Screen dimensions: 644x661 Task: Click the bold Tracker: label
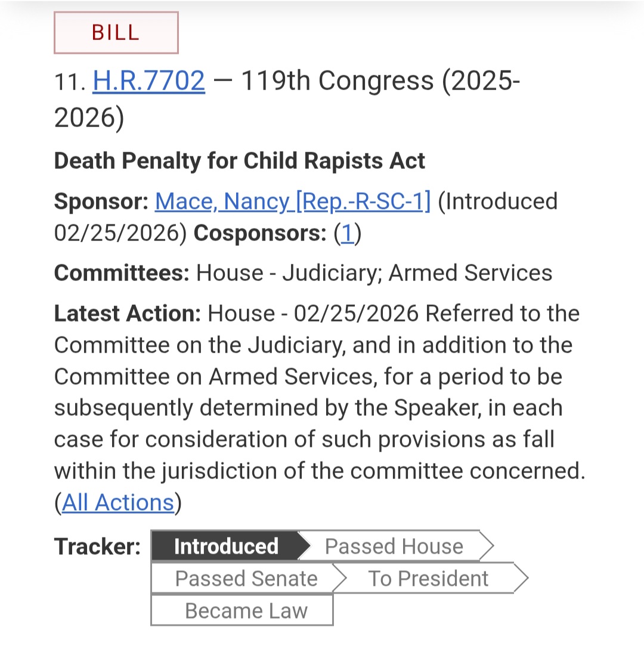click(97, 546)
